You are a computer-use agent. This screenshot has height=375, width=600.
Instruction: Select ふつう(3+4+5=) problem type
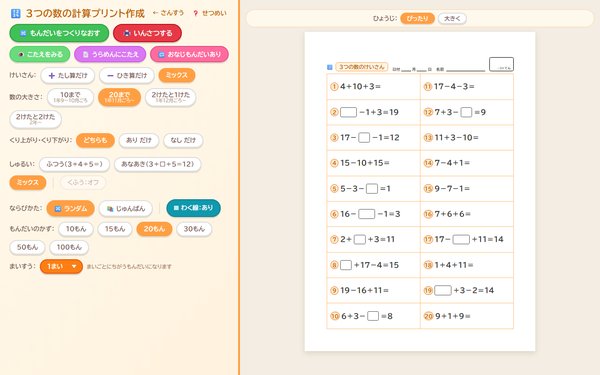coord(74,164)
